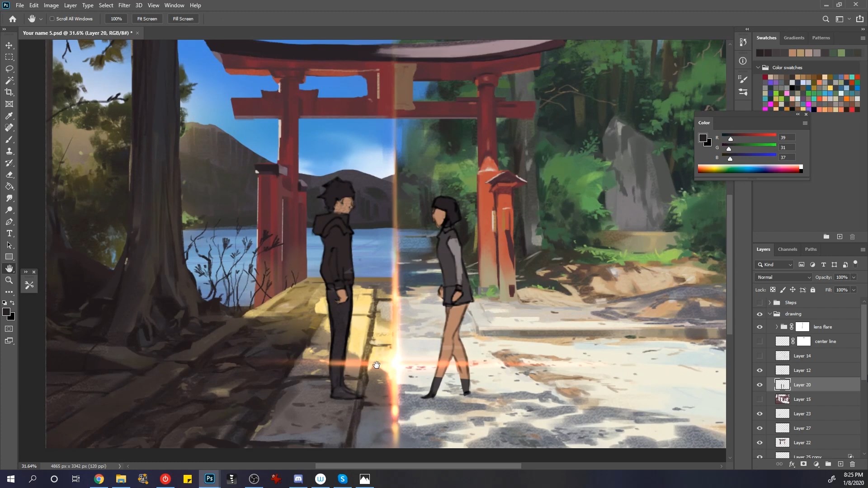Delete layer using Layers panel trash icon
Viewport: 868px width, 488px height.
click(x=852, y=464)
